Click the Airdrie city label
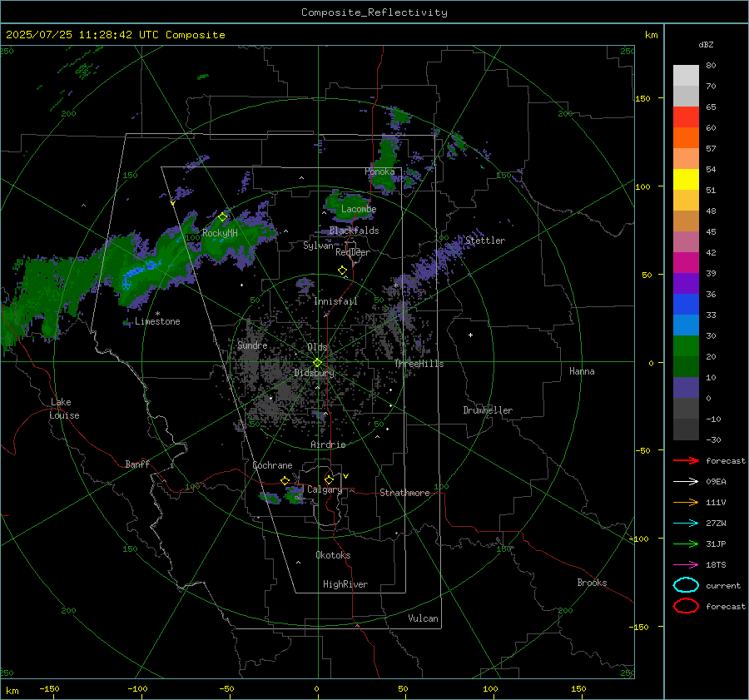This screenshot has height=700, width=749. pyautogui.click(x=328, y=444)
